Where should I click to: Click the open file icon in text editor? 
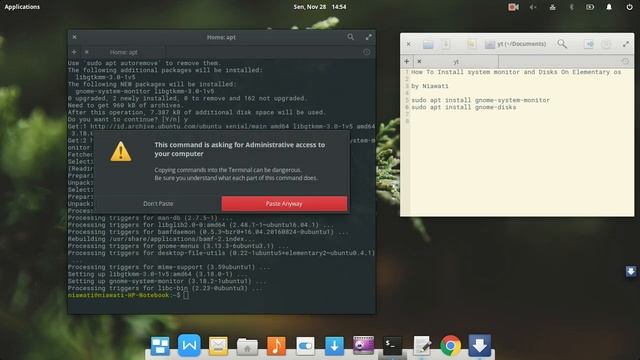click(x=428, y=44)
